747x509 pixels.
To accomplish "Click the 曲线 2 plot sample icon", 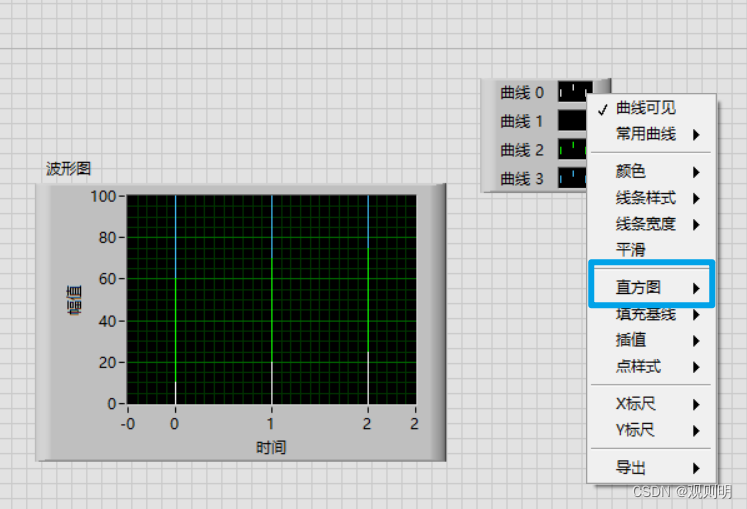I will click(572, 150).
